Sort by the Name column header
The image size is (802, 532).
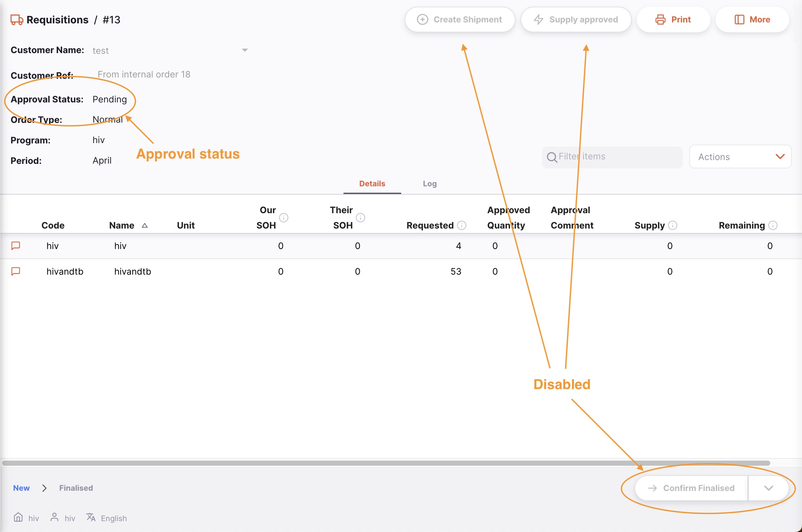coord(122,225)
